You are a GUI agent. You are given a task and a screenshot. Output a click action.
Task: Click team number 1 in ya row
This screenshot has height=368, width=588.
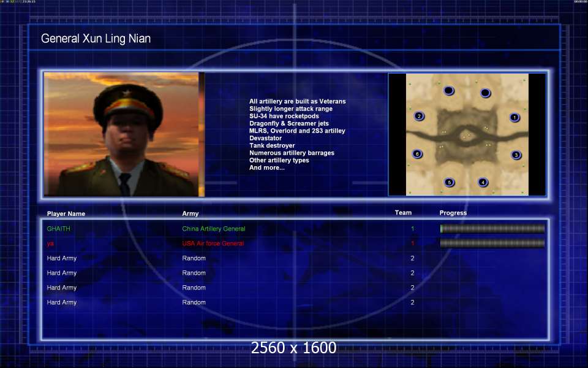point(412,243)
